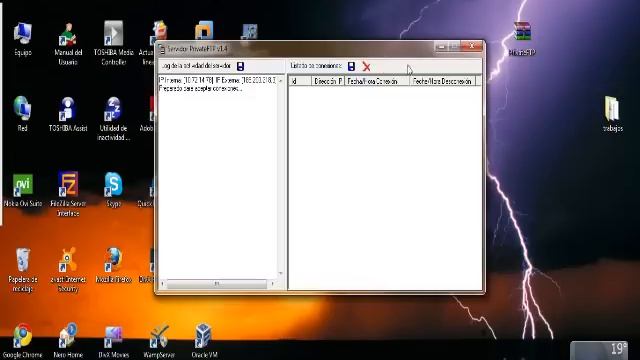Launch WampServer shortcut
This screenshot has height=360, width=640.
coord(159,341)
